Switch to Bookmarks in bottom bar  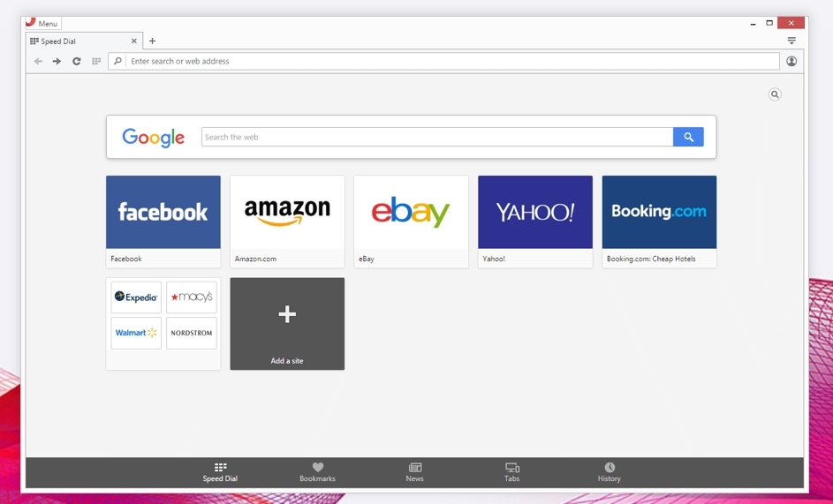pyautogui.click(x=317, y=472)
